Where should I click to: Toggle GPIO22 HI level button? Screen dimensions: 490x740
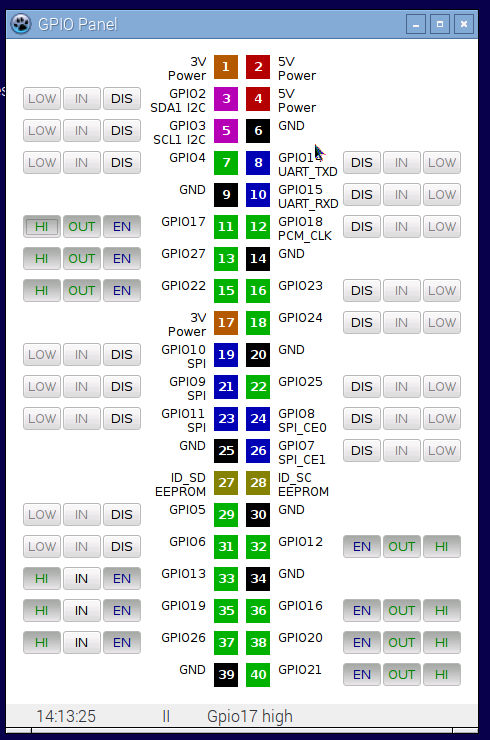[x=42, y=291]
